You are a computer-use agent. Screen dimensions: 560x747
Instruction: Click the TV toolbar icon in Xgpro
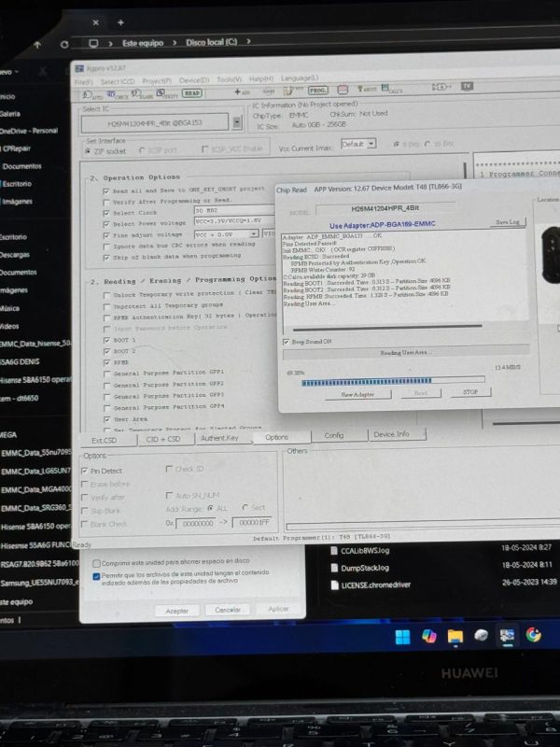point(468,86)
